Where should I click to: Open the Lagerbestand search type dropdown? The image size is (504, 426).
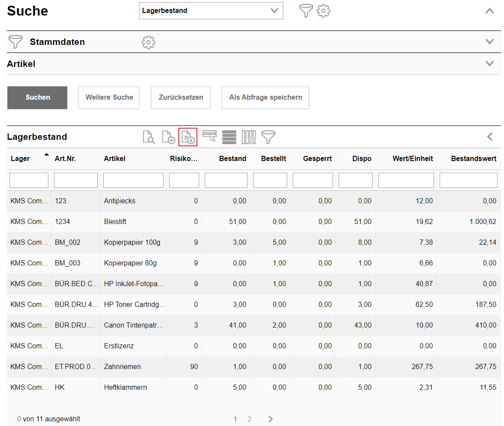(x=211, y=11)
